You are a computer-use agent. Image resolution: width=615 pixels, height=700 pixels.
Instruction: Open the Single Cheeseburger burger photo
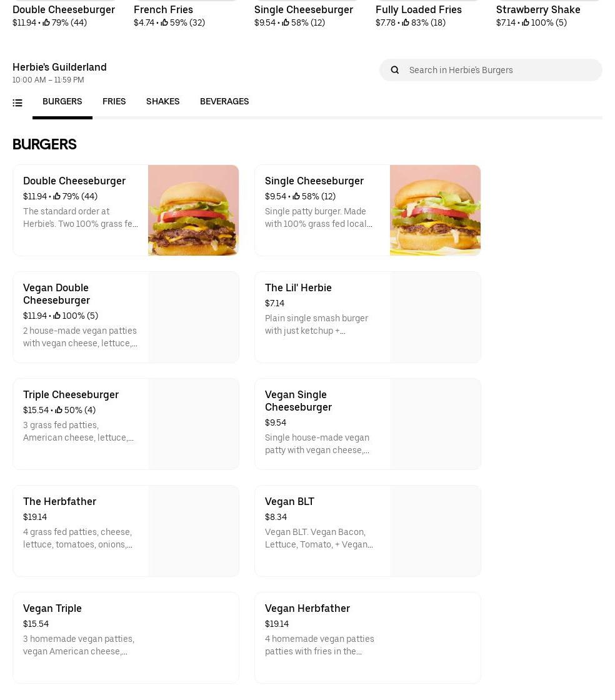[x=435, y=210]
